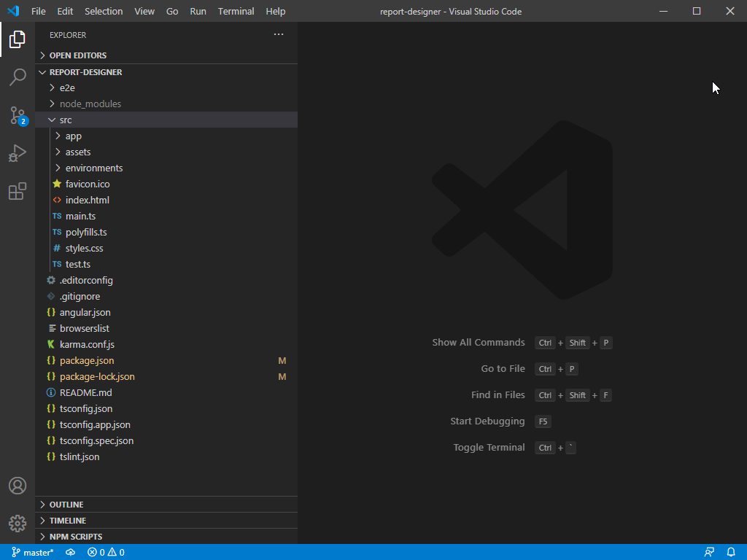Expand the node_modules folder
Image resolution: width=747 pixels, height=560 pixels.
coord(166,104)
